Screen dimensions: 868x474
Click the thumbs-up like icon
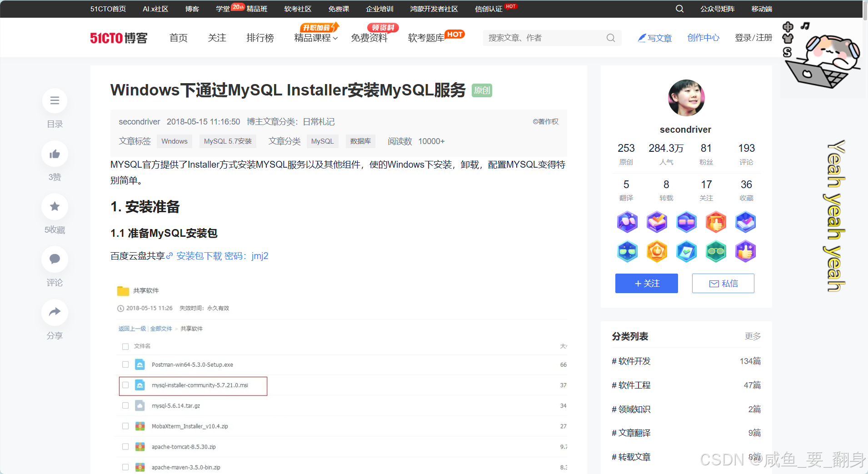click(55, 154)
